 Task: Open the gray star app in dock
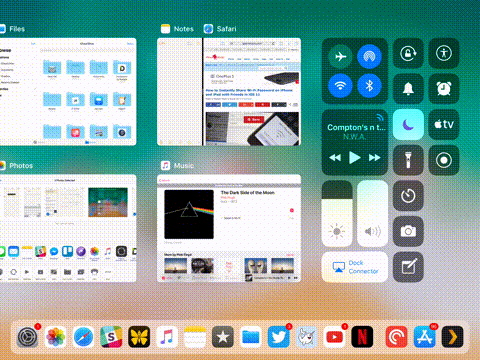coord(223,337)
